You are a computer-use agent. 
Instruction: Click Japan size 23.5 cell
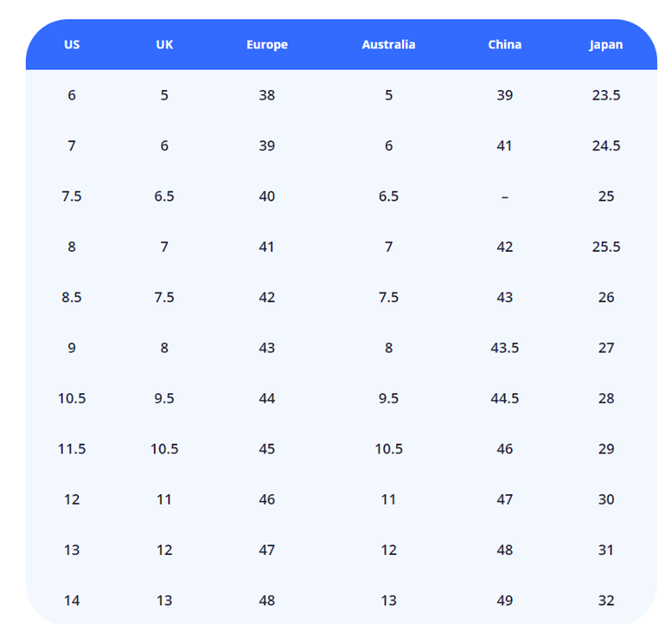(605, 95)
